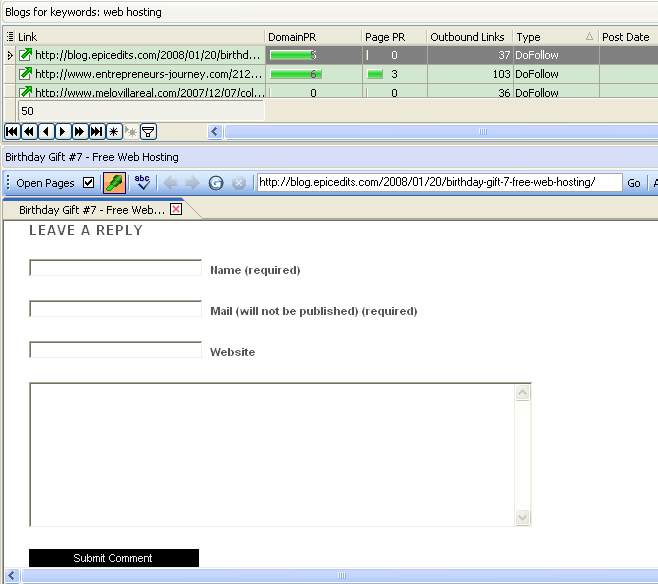The image size is (658, 584).
Task: Click into the Name (required) field
Action: pyautogui.click(x=116, y=268)
